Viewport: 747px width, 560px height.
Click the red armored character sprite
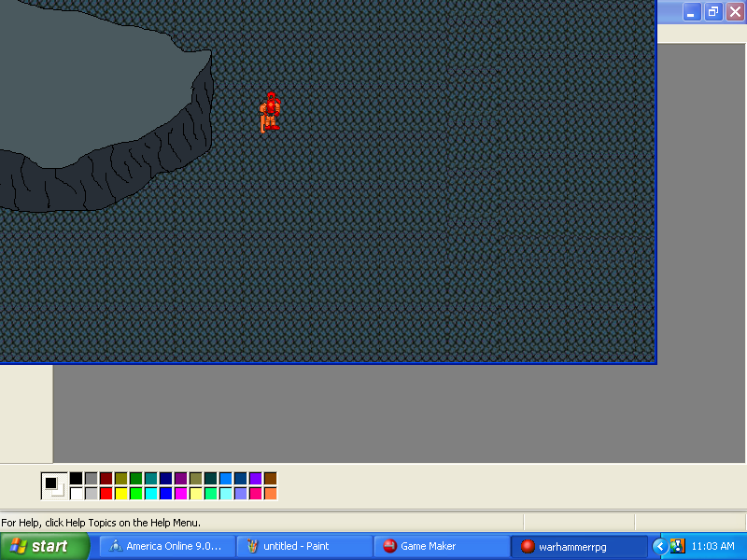coord(270,110)
